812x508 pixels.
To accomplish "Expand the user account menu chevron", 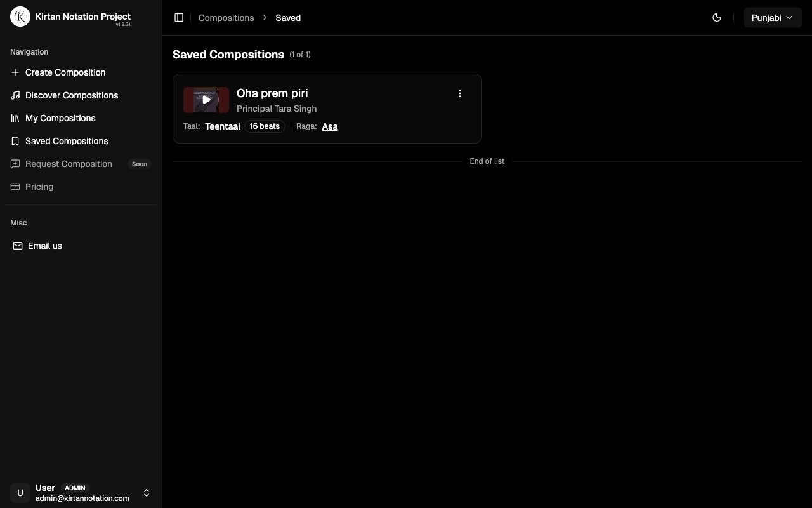I will pyautogui.click(x=147, y=493).
